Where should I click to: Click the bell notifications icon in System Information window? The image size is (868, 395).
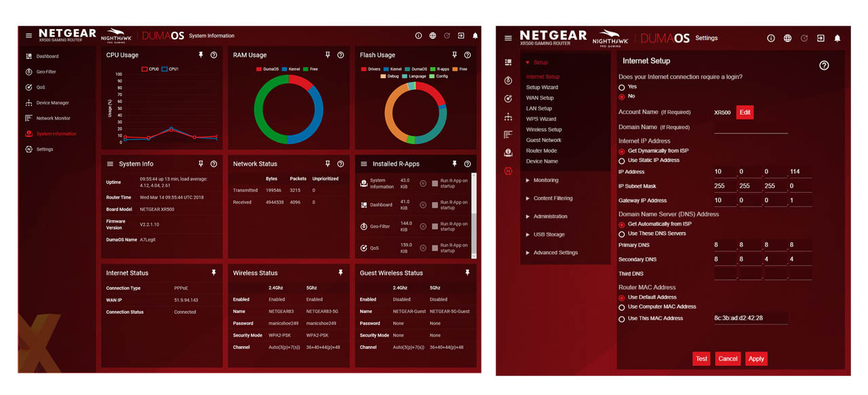point(475,35)
